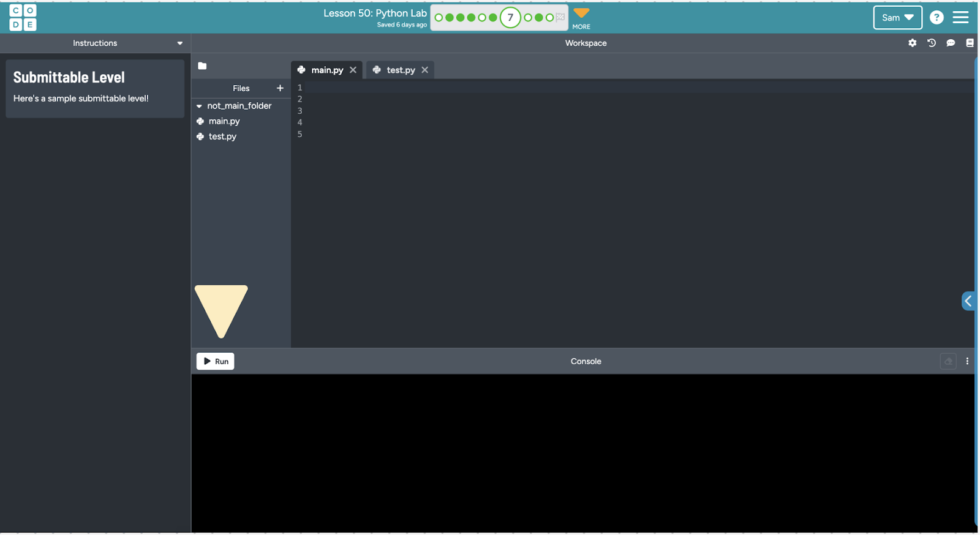The image size is (980, 535).
Task: Open workspace settings gear icon
Action: (x=912, y=43)
